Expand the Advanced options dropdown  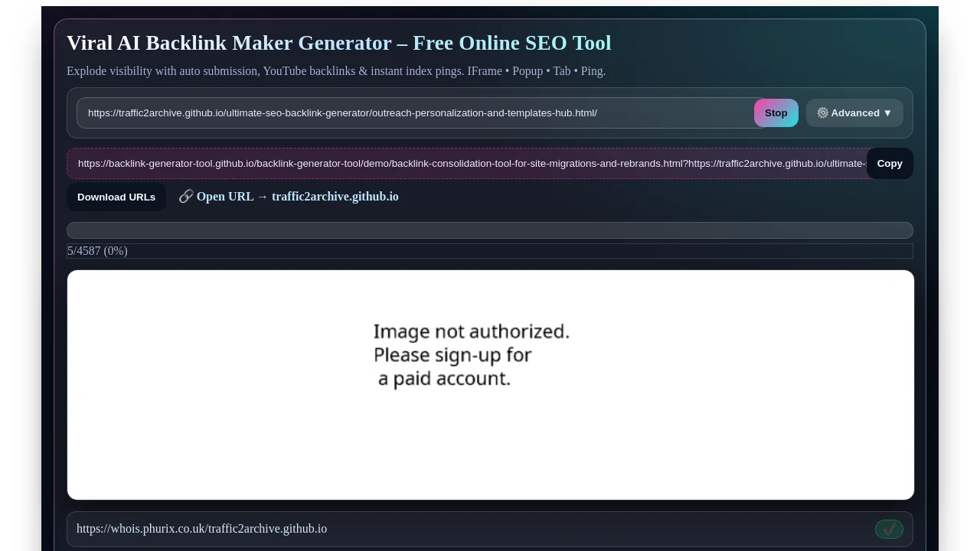pos(854,112)
